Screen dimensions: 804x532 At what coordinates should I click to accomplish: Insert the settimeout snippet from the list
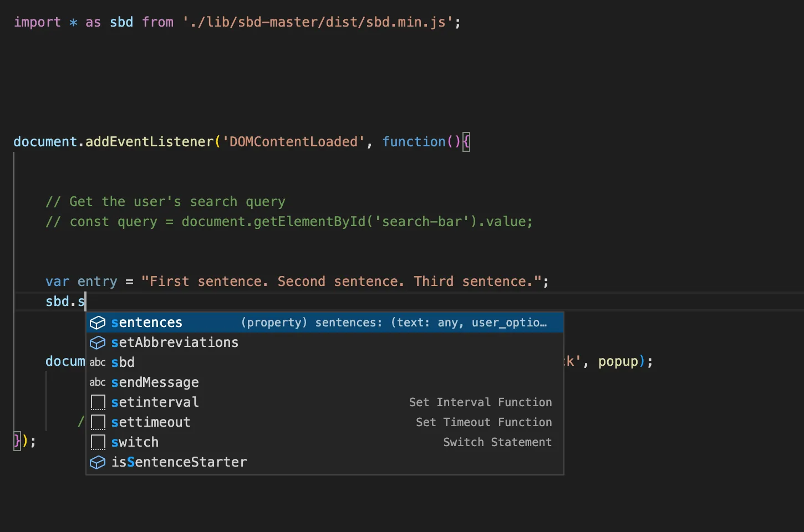pos(151,422)
